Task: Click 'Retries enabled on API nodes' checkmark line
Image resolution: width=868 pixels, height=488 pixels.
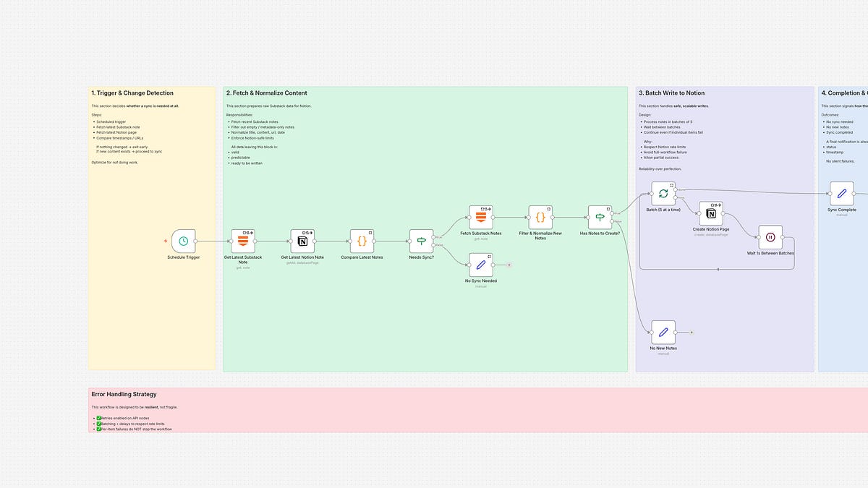Action: pos(124,419)
